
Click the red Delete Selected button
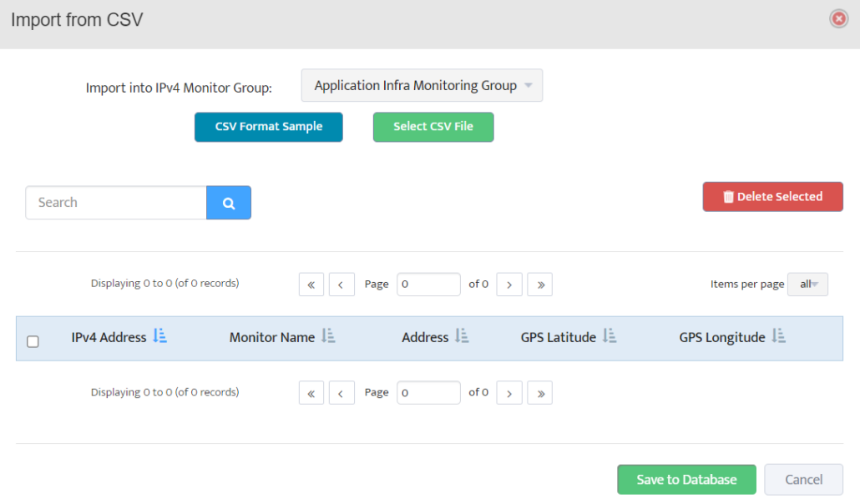coord(772,197)
